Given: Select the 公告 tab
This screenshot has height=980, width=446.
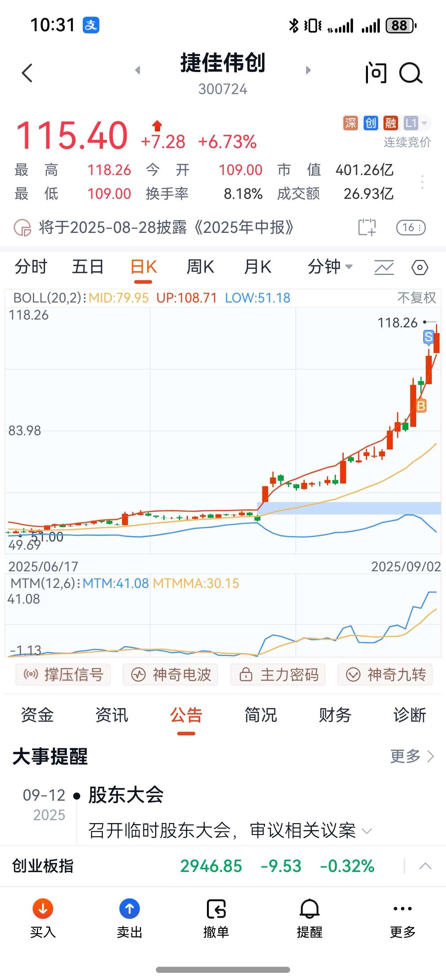Looking at the screenshot, I should (x=186, y=715).
